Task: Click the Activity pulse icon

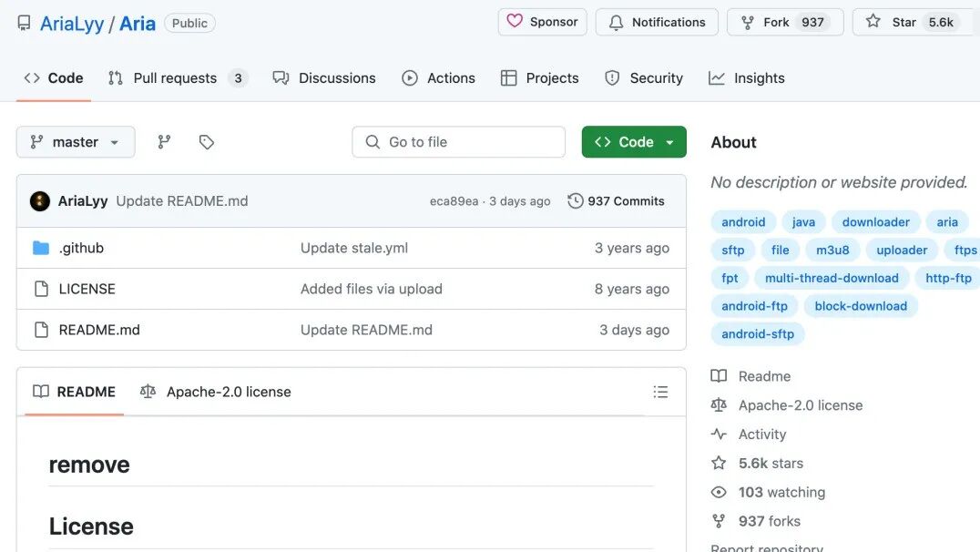Action: (x=719, y=434)
